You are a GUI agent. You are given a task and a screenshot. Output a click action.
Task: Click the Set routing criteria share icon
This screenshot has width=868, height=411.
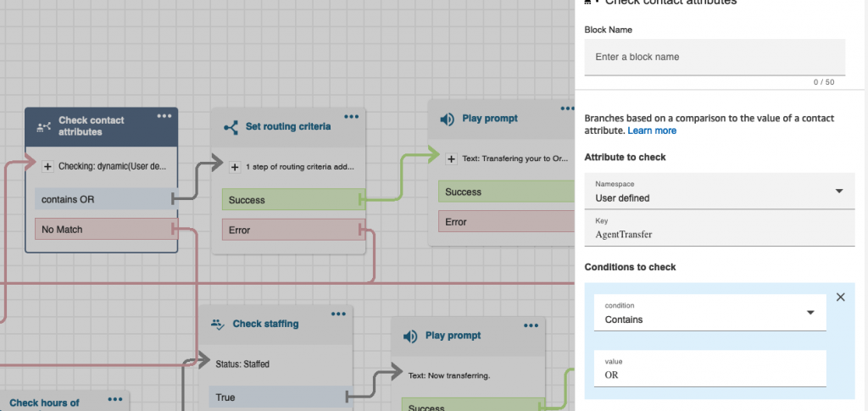pos(231,127)
